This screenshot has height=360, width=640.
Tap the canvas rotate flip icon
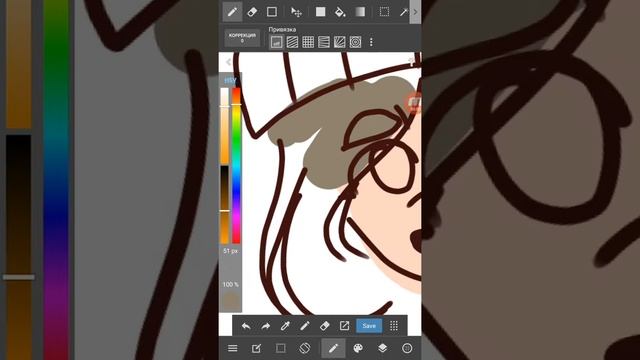tap(304, 348)
